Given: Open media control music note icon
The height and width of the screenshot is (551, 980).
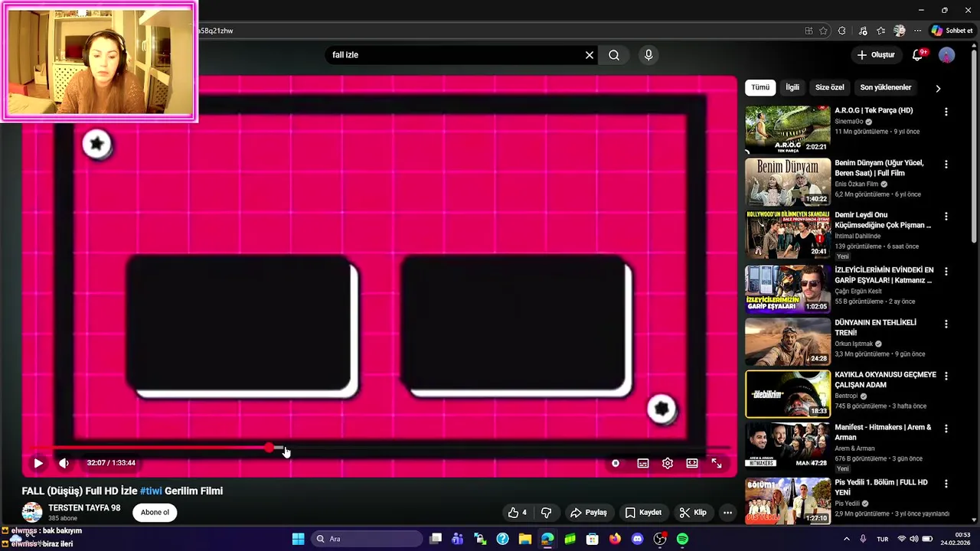Looking at the screenshot, I should click(863, 31).
